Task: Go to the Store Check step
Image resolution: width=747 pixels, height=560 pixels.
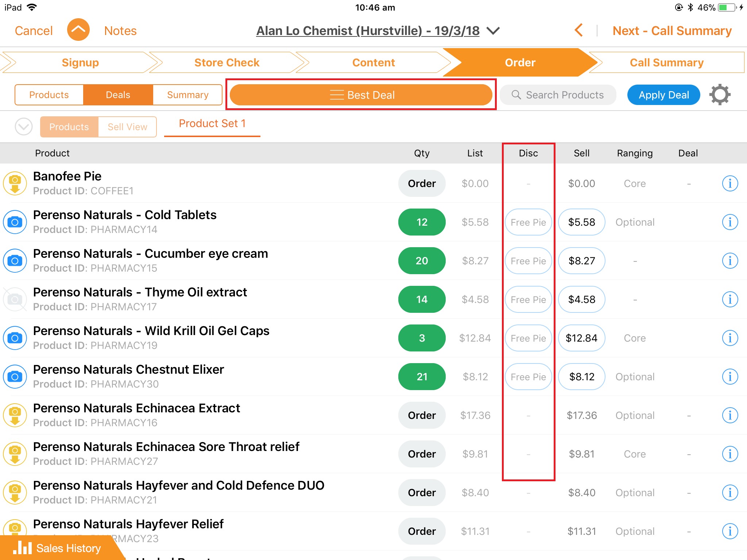Action: (x=227, y=62)
